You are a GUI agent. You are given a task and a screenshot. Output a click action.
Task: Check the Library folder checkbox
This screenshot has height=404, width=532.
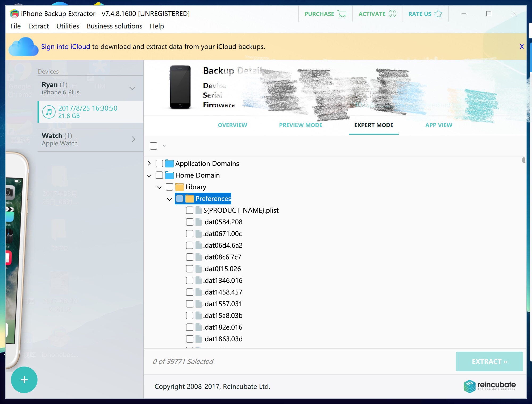click(169, 187)
